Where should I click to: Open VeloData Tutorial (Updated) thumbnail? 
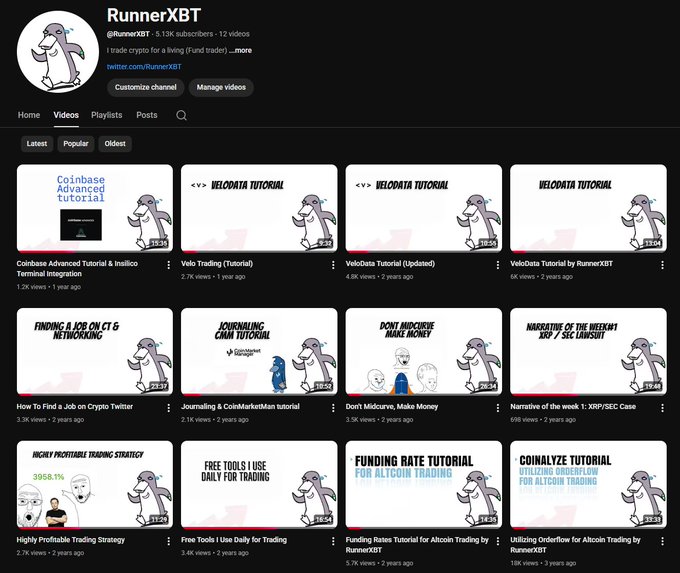point(424,208)
